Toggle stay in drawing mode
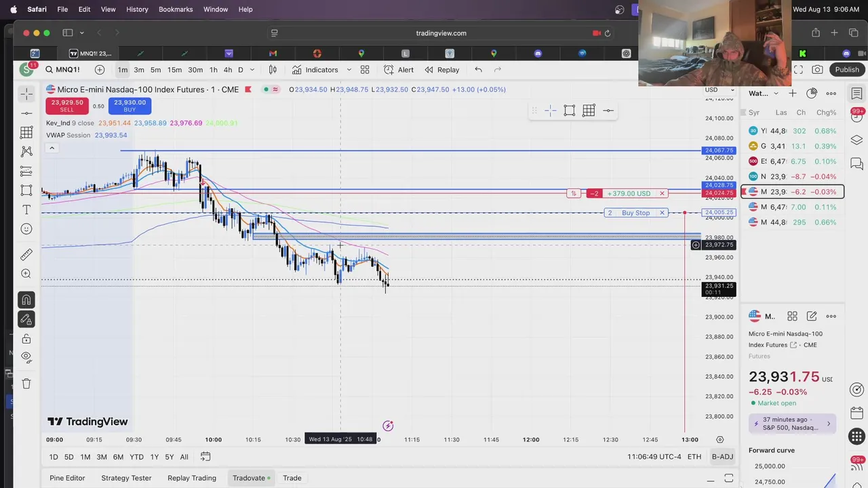The image size is (868, 488). coord(26,319)
